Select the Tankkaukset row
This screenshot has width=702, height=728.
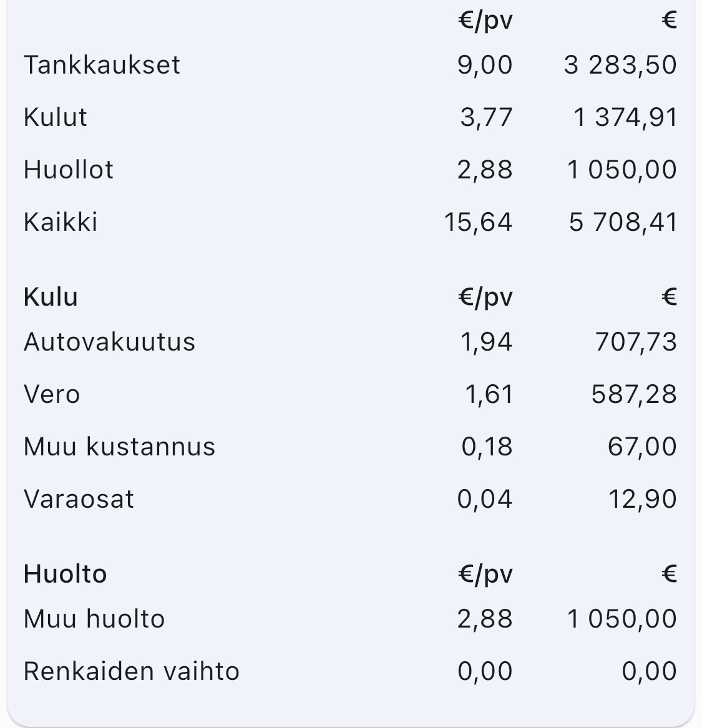[x=351, y=64]
